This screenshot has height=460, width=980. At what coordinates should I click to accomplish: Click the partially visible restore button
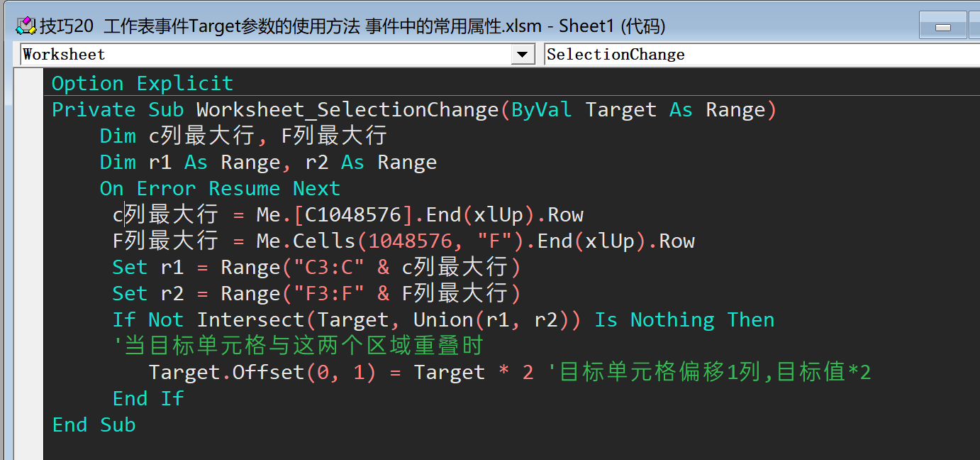tap(974, 26)
